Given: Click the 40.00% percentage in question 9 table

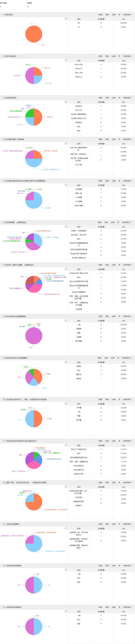Looking at the screenshot, I should [124, 366].
